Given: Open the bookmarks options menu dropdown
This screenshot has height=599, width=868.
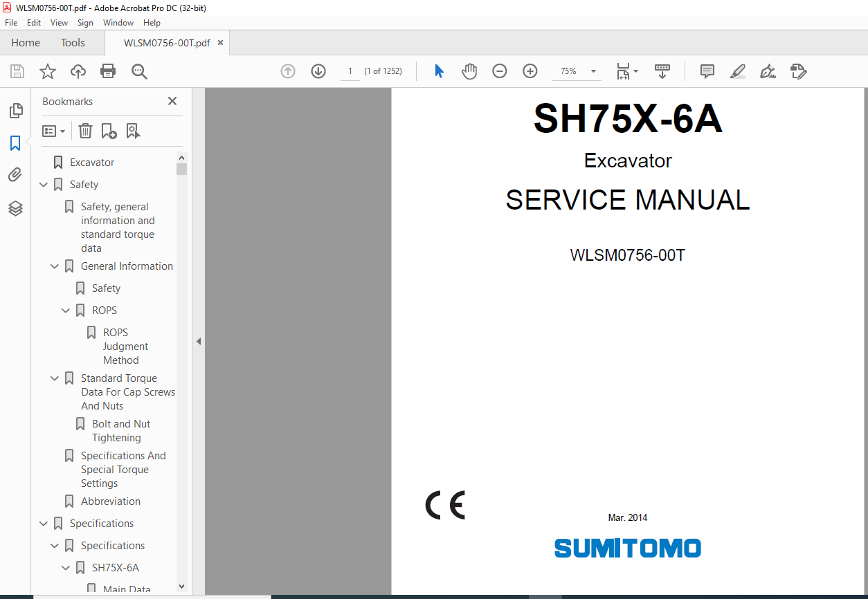Looking at the screenshot, I should 54,131.
